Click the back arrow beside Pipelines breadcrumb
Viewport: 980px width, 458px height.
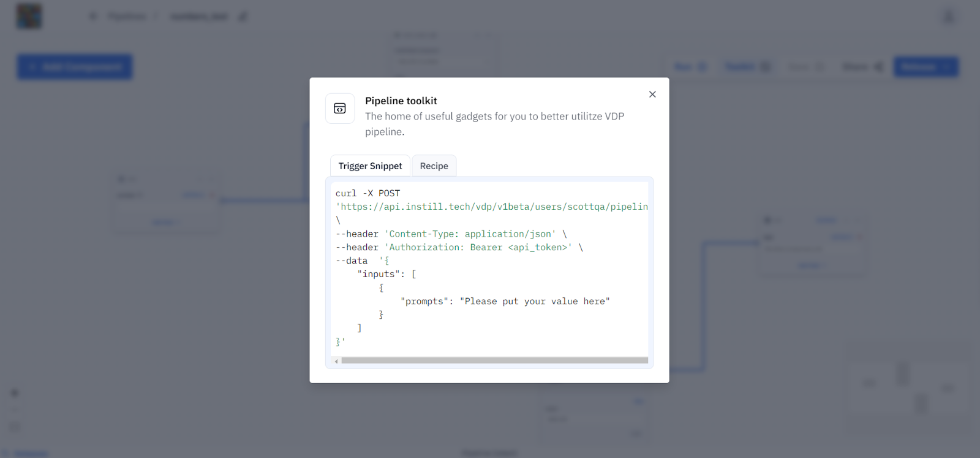click(x=93, y=17)
